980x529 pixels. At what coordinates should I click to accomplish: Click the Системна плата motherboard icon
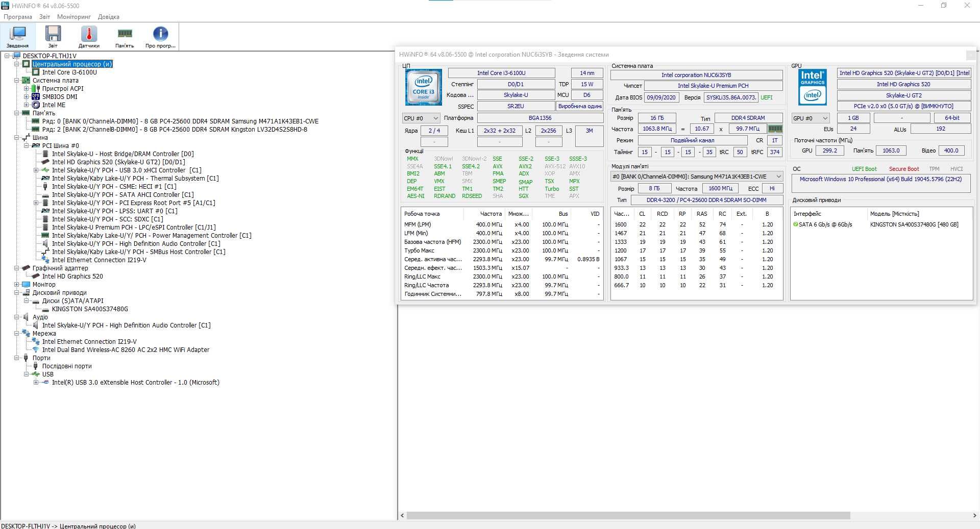pos(27,80)
